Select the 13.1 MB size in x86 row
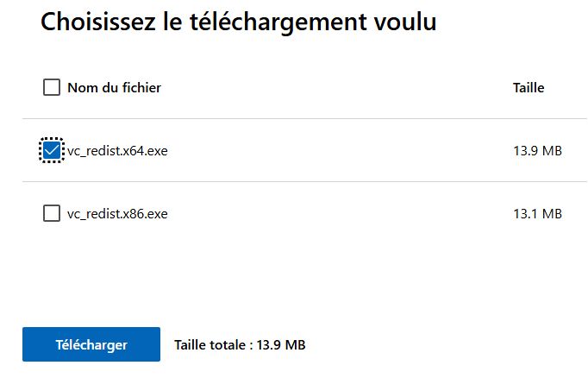 point(537,214)
